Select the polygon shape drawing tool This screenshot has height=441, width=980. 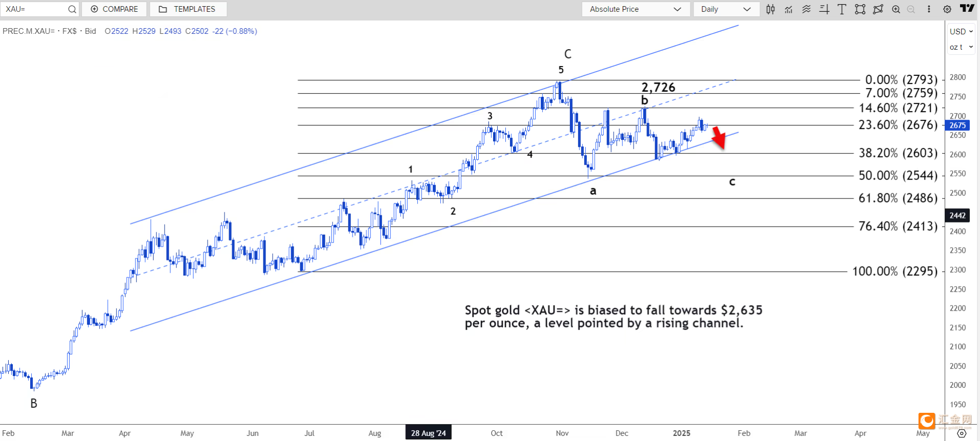pyautogui.click(x=878, y=9)
